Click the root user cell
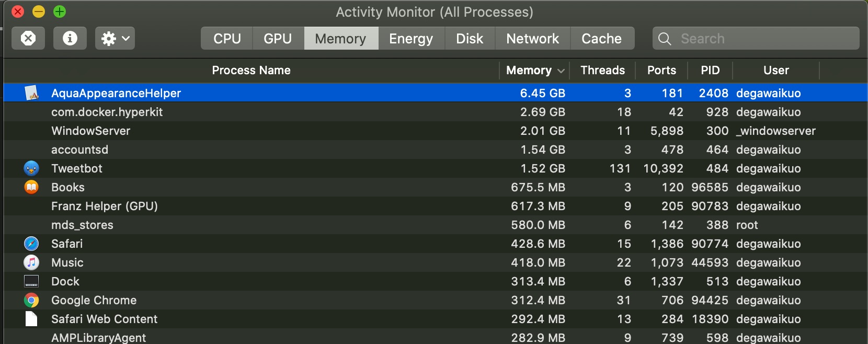 point(747,225)
